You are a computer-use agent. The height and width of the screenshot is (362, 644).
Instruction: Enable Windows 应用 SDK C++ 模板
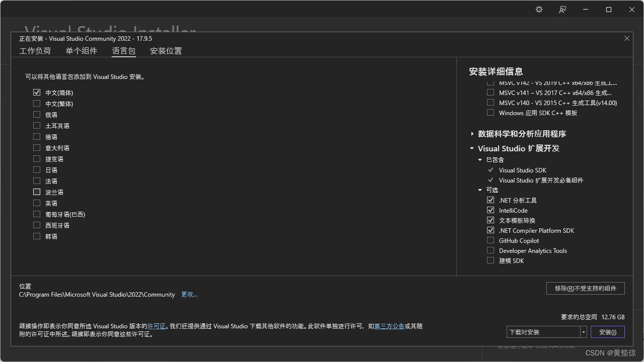coord(491,113)
